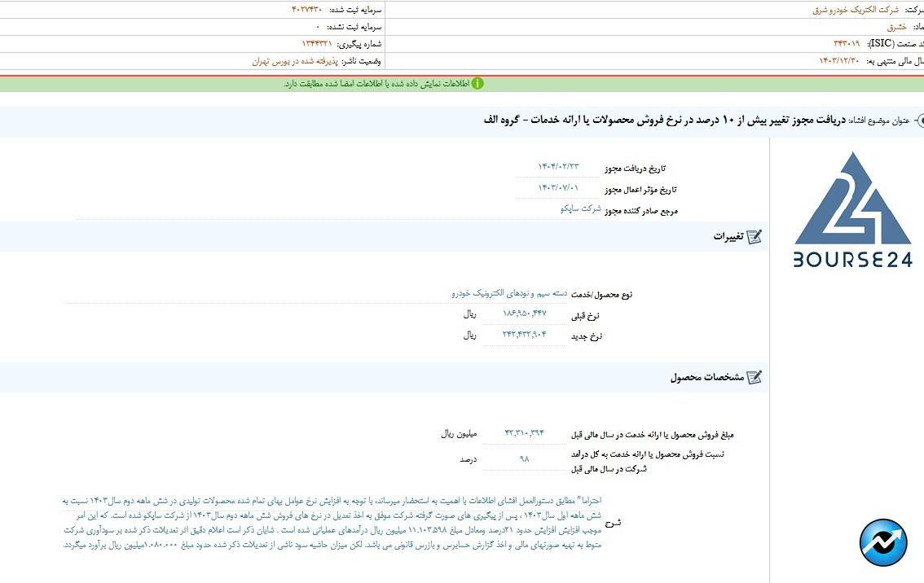924x583 pixels.
Task: Click the bullet icon before عنوان موضوع افشاء
Action: click(x=918, y=121)
